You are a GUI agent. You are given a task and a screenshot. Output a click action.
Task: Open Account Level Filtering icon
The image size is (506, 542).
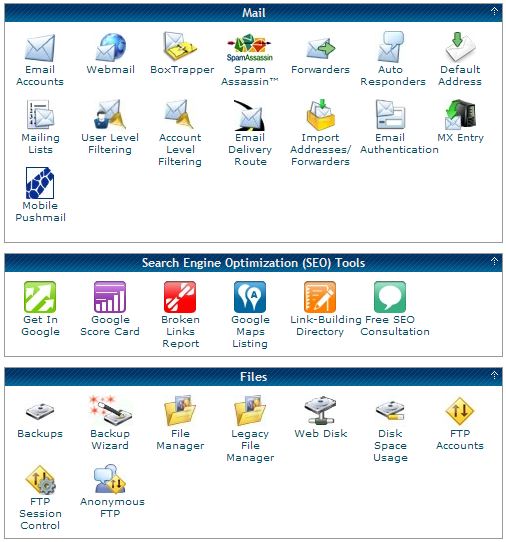tap(179, 114)
